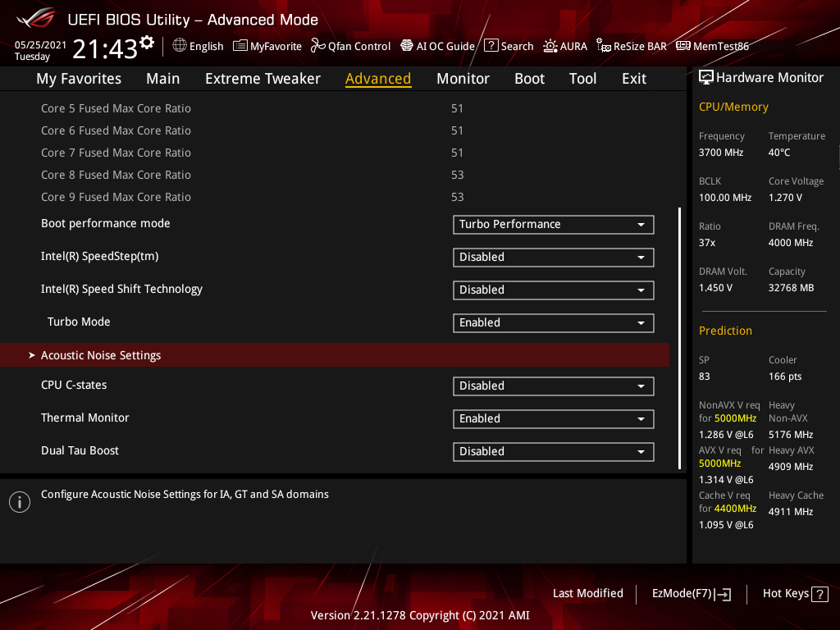840x630 pixels.
Task: Click the 40°C temperature value
Action: coord(779,153)
